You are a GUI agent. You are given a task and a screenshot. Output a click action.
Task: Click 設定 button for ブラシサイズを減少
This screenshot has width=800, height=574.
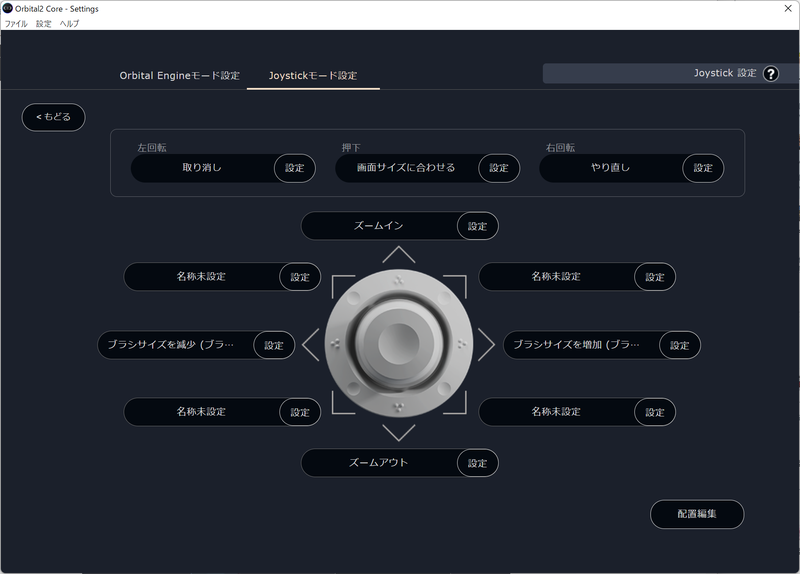coord(274,345)
